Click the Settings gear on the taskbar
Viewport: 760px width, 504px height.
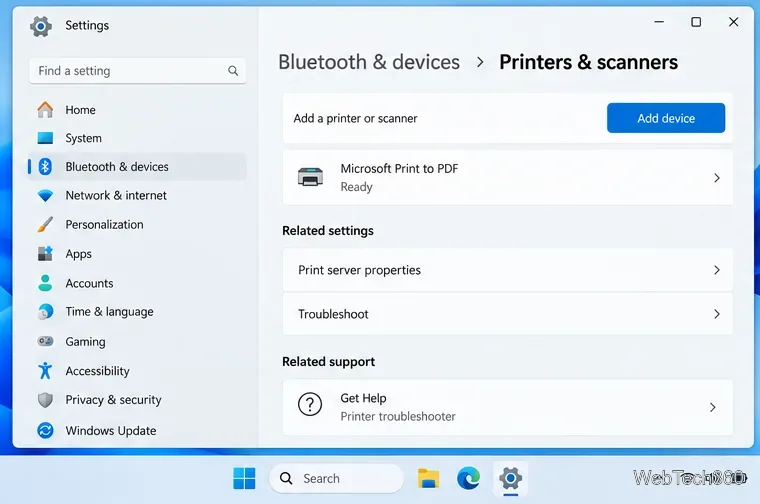510,478
